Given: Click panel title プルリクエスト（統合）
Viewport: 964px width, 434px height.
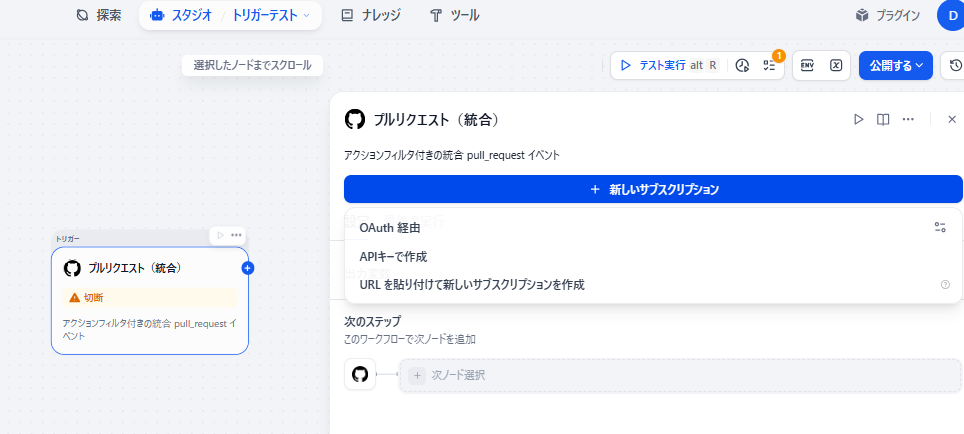Looking at the screenshot, I should 436,120.
